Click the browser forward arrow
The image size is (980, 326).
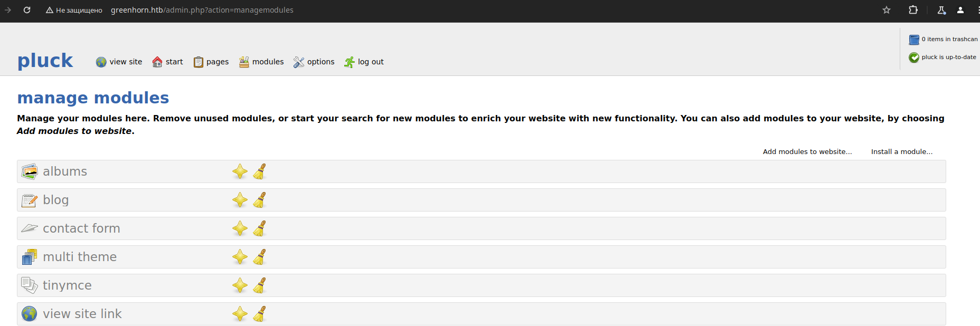tap(7, 10)
